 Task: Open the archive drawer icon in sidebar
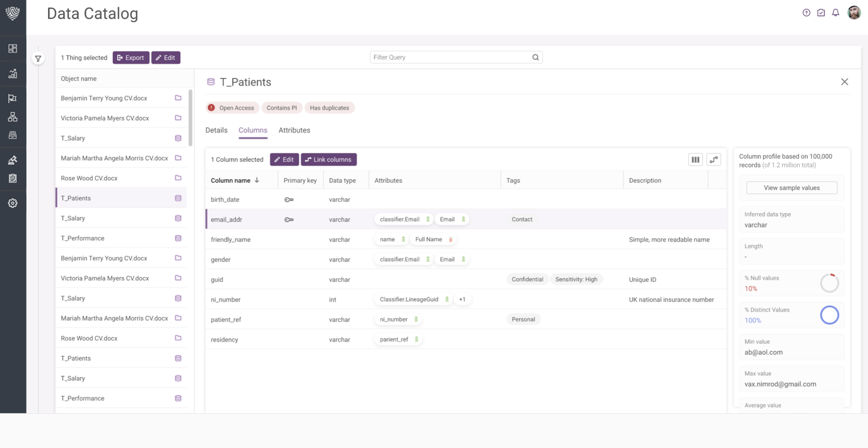coord(12,135)
